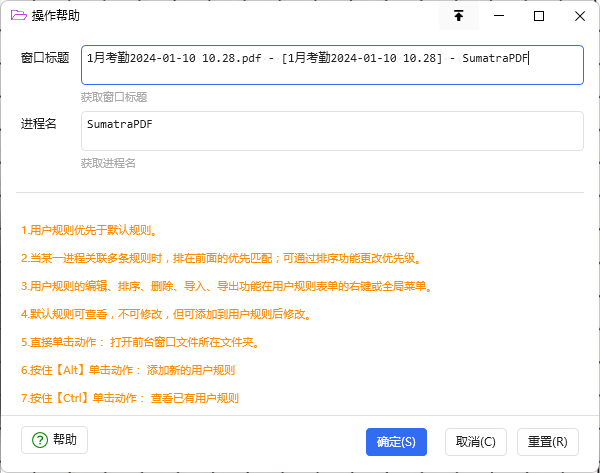Click tip 6 about 按住【Alt】单击动作
Image resolution: width=600 pixels, height=473 pixels.
coord(128,370)
